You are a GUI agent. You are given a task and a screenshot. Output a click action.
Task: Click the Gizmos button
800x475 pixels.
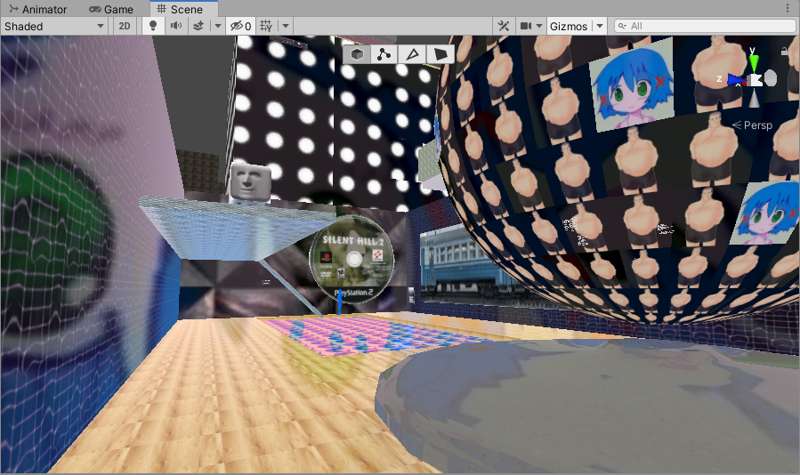(x=567, y=26)
